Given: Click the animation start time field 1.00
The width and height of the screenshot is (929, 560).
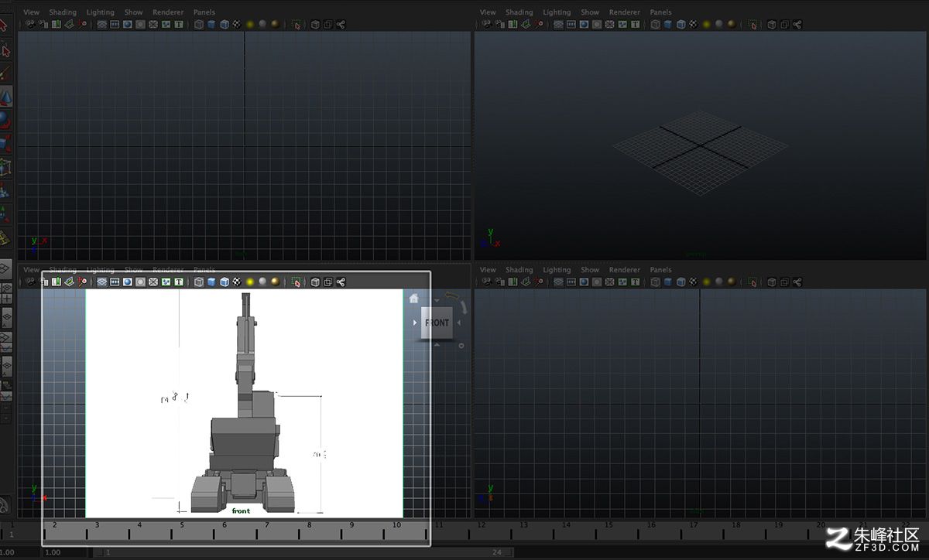Looking at the screenshot, I should [x=19, y=552].
